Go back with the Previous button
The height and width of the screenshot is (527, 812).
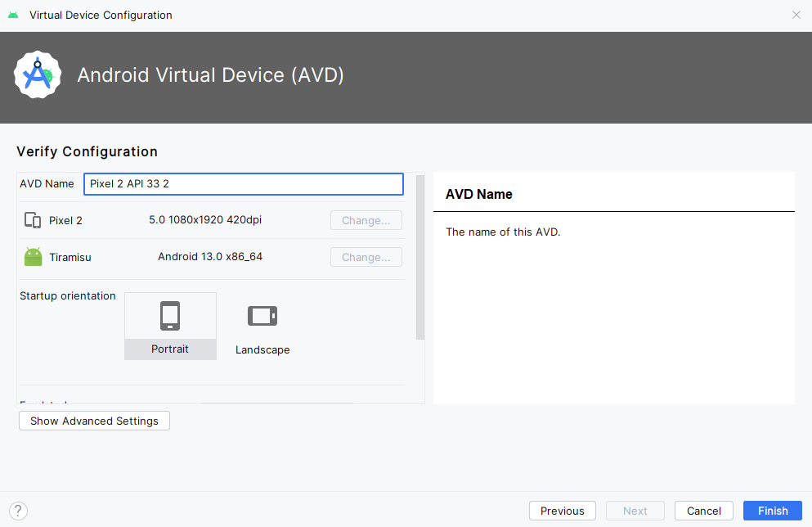563,511
